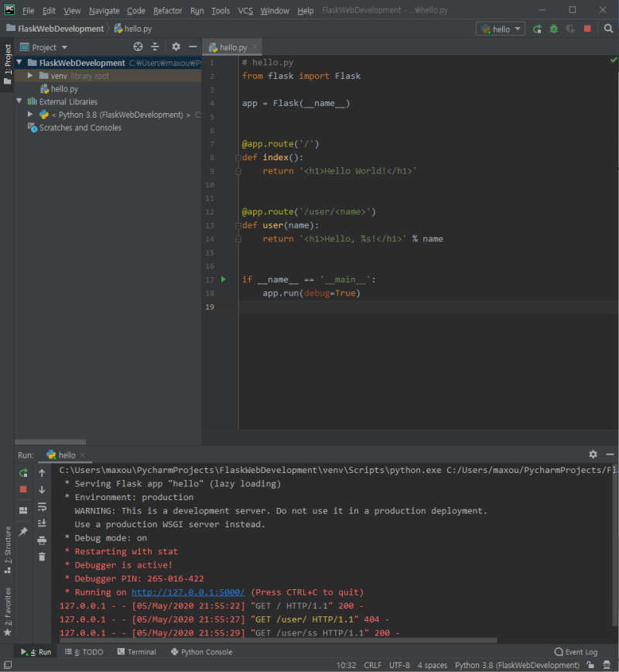
Task: Close the hello.py editor tab
Action: point(255,46)
